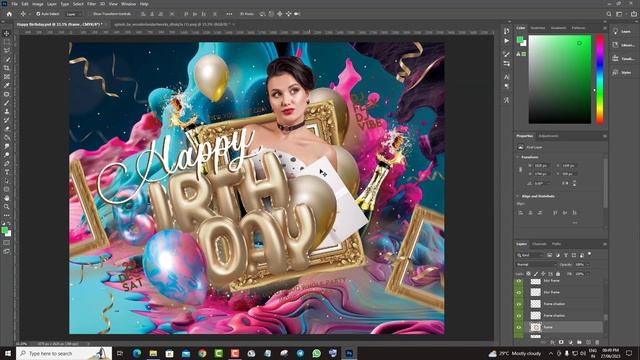Create new fill or adjustment layer
640x360 pixels.
pos(570,342)
